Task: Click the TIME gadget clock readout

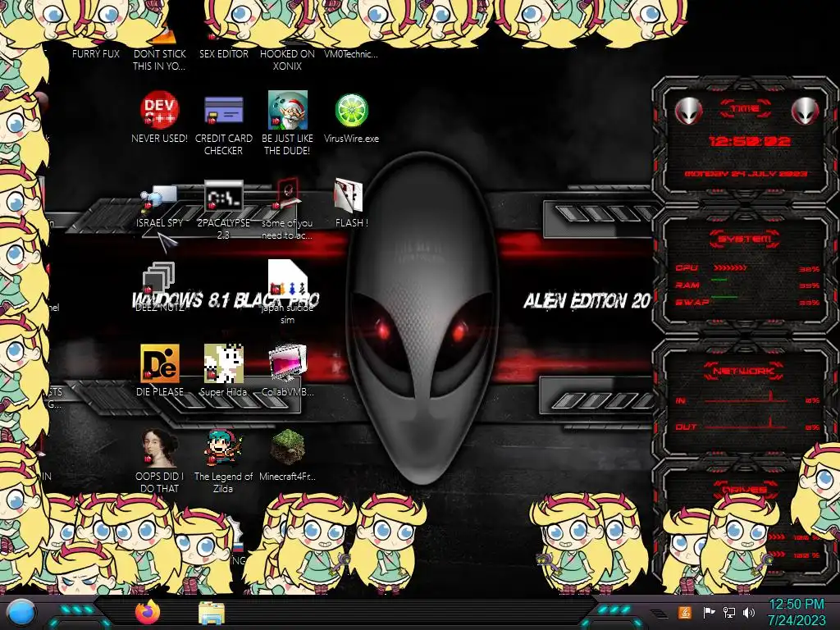Action: coord(749,141)
